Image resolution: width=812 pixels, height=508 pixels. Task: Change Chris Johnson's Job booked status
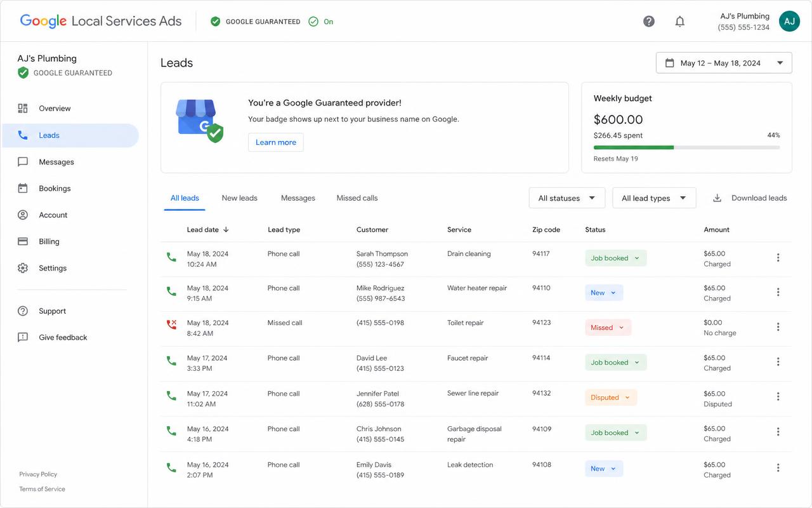[615, 433]
